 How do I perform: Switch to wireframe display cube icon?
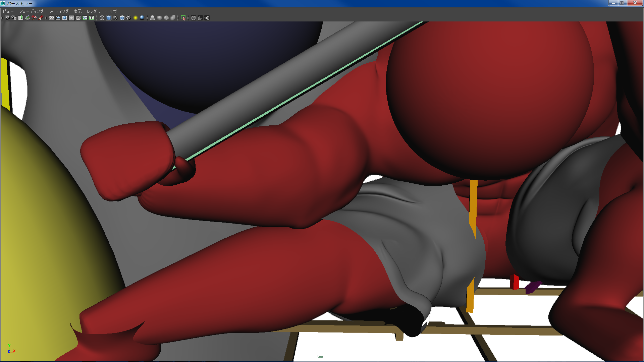(102, 18)
